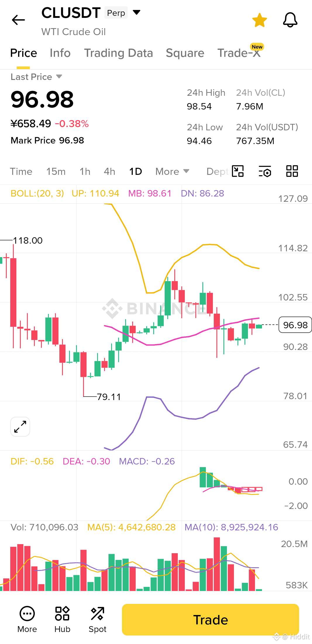Open the Square tab
Screen dimensions: 312x644
coord(185,53)
